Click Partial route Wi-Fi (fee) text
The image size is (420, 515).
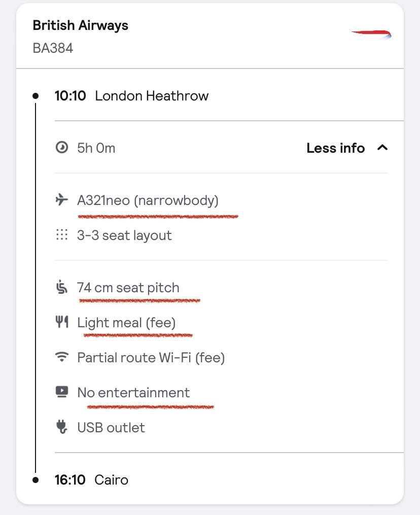151,358
